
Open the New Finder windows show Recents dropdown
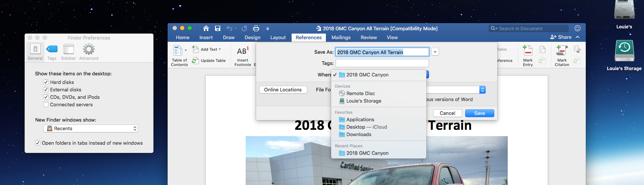pyautogui.click(x=91, y=128)
